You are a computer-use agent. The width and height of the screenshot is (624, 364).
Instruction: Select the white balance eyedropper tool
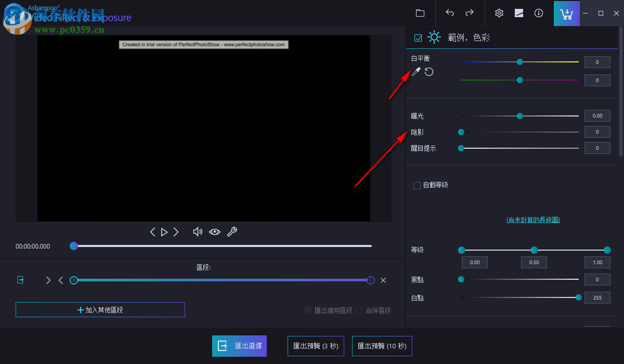click(415, 72)
